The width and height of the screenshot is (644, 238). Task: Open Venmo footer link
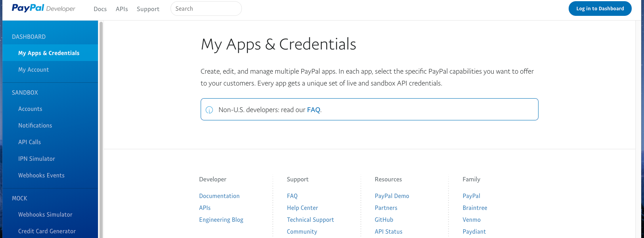tap(471, 219)
